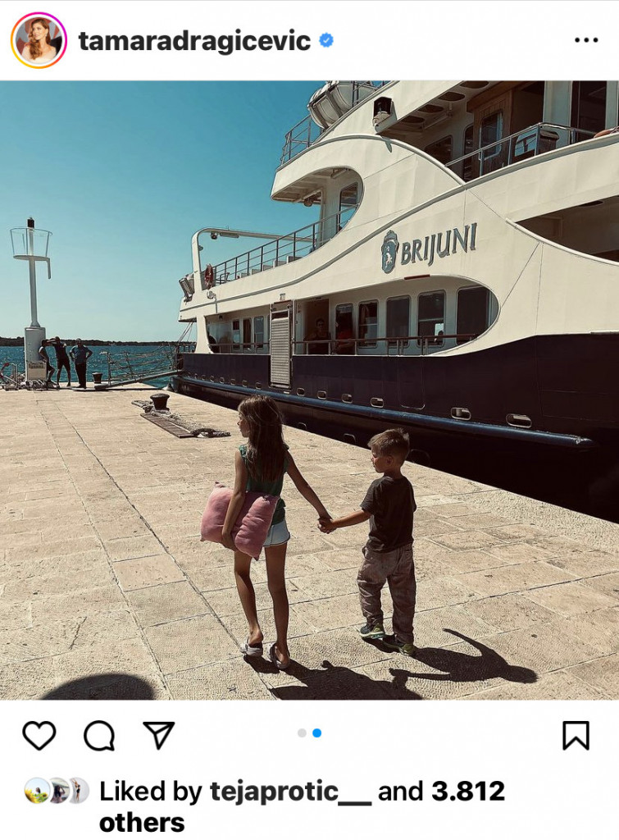Click the blue verified badge
Viewport: 619px width, 840px height.
(326, 40)
